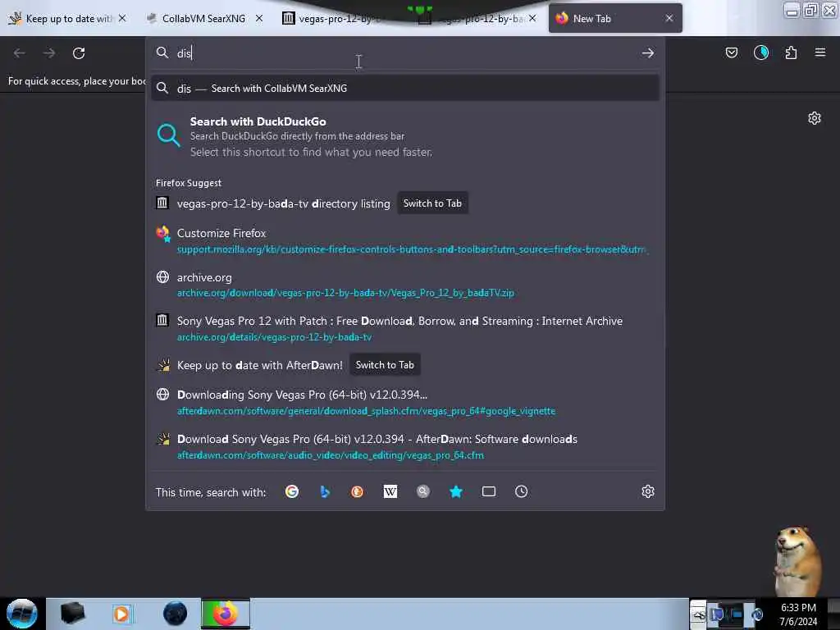This screenshot has height=630, width=840.
Task: Search this time with Google
Action: (292, 491)
